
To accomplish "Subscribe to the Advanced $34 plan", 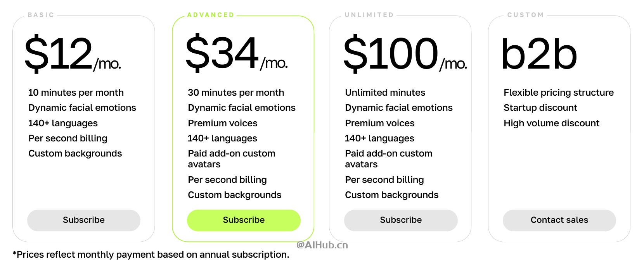I will [244, 220].
